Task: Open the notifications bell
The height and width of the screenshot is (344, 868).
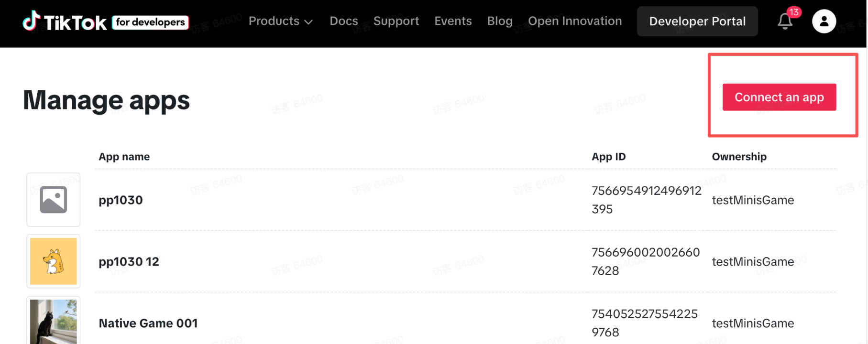Action: tap(785, 21)
